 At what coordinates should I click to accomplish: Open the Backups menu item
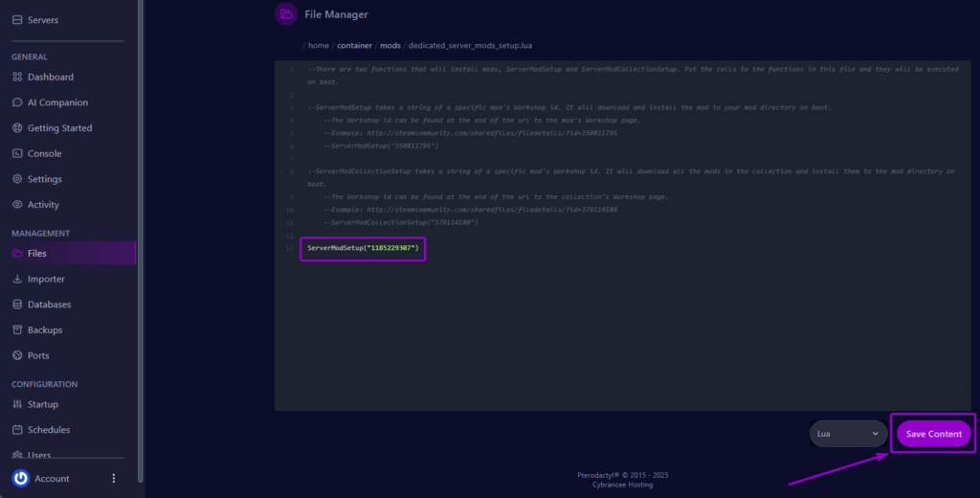tap(45, 329)
